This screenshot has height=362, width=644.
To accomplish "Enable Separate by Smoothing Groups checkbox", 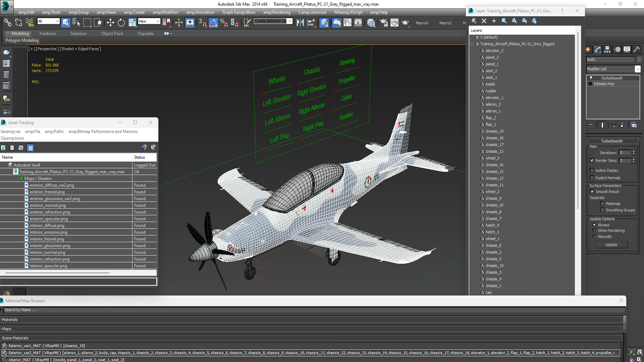I will pyautogui.click(x=602, y=210).
